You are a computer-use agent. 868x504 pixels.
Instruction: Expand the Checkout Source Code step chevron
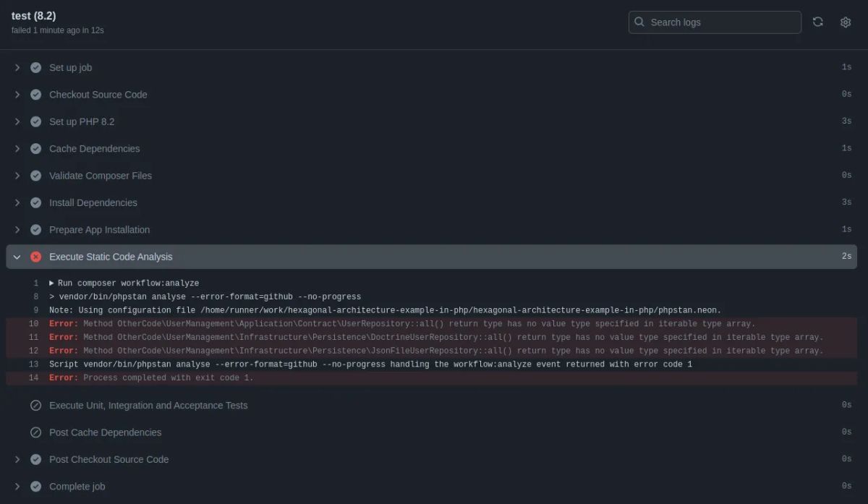[x=17, y=94]
